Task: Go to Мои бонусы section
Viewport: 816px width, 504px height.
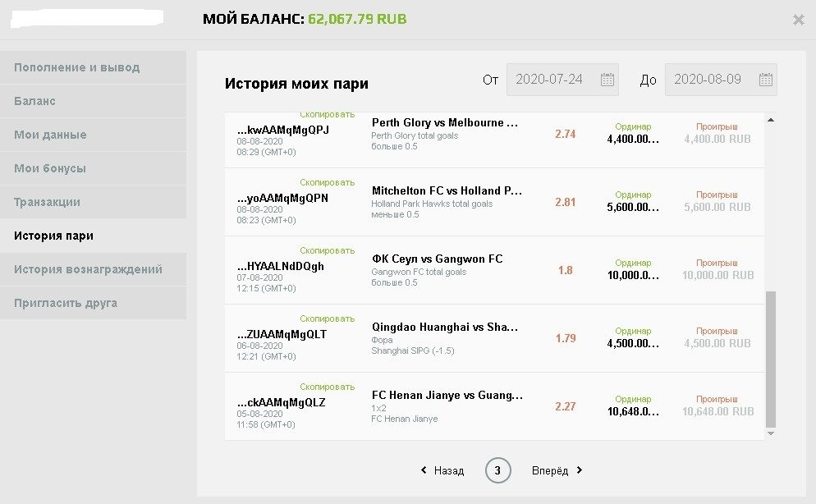Action: click(x=49, y=168)
